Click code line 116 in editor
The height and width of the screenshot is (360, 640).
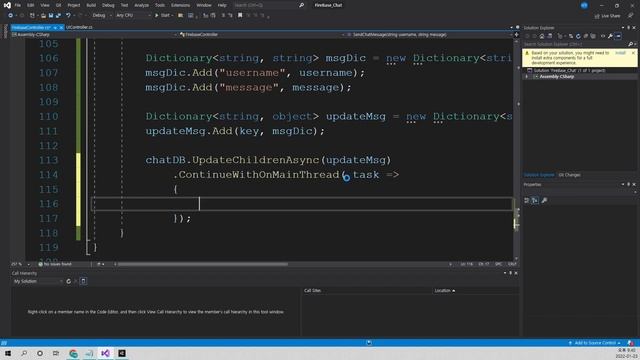coord(302,204)
